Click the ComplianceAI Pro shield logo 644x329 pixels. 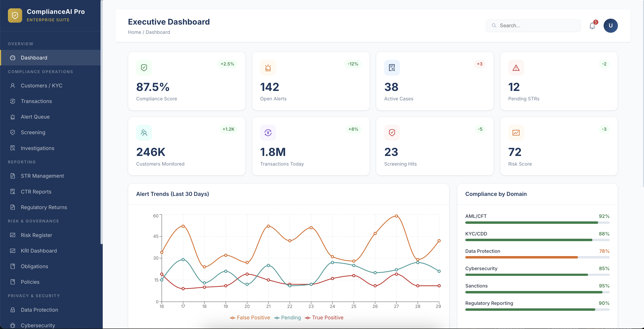pos(15,16)
